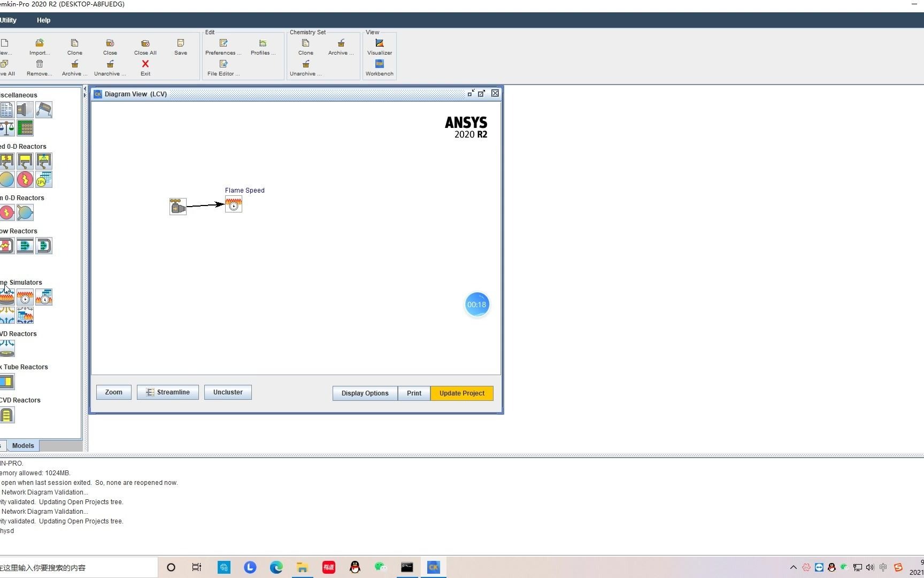Click Unarchive in the Chemistry Set group
This screenshot has width=924, height=578.
click(x=306, y=64)
